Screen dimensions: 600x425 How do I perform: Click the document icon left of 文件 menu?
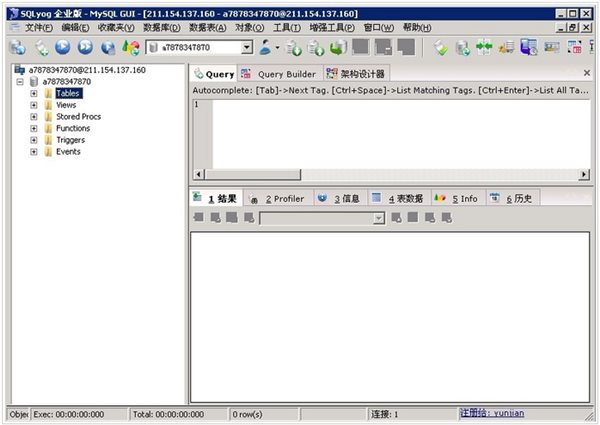coord(15,27)
